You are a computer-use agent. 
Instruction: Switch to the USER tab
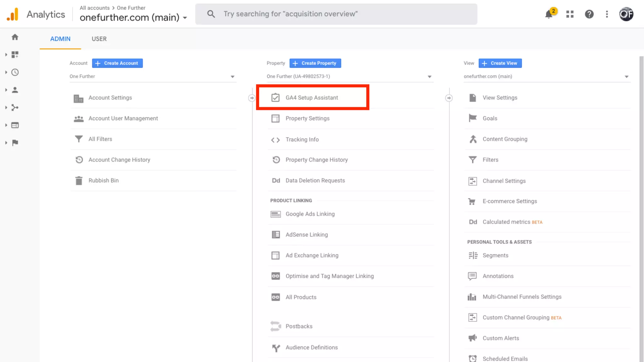[99, 39]
